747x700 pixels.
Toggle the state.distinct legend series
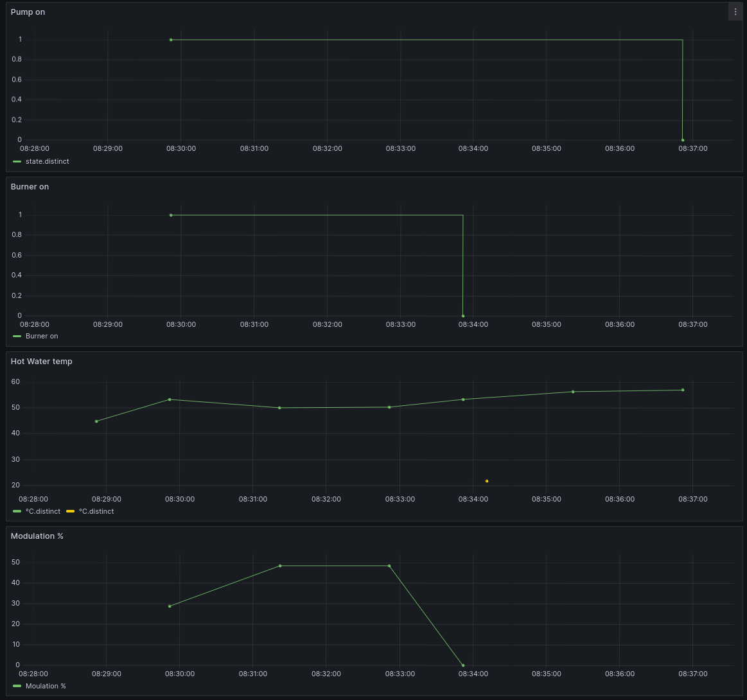(47, 162)
